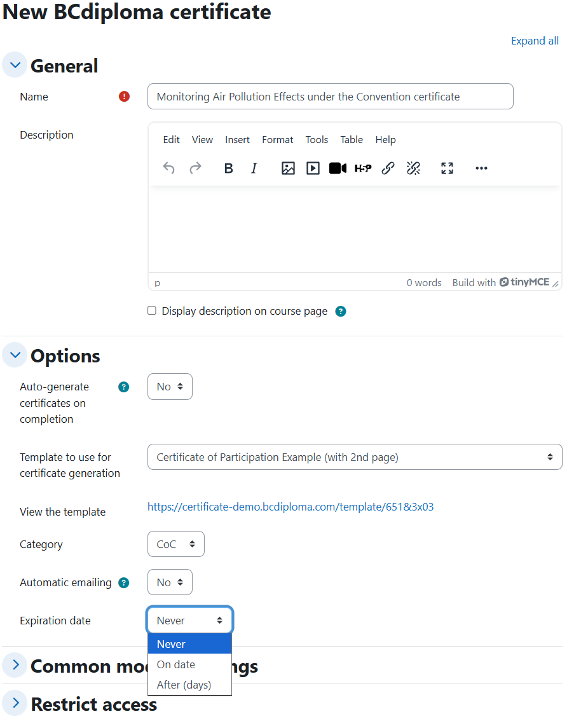Choose After (days) expiration option
The image size is (588, 721).
pos(189,685)
